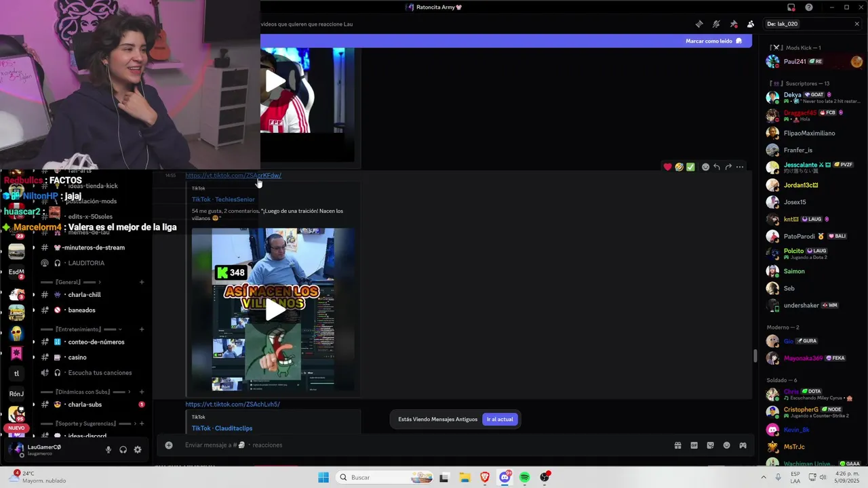The width and height of the screenshot is (868, 488).
Task: Expand the Soporte y Sugerencias category
Action: coord(87,424)
